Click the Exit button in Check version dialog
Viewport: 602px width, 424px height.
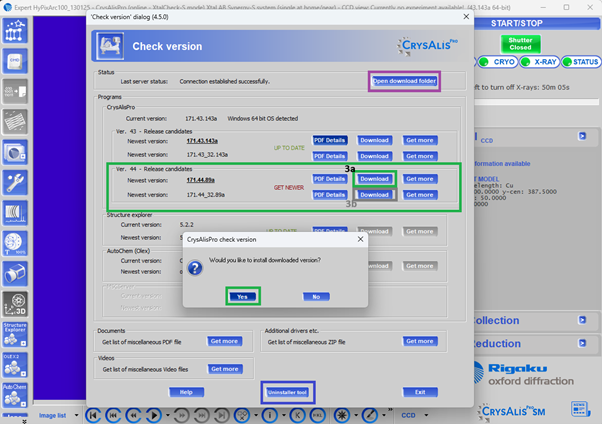pos(420,392)
